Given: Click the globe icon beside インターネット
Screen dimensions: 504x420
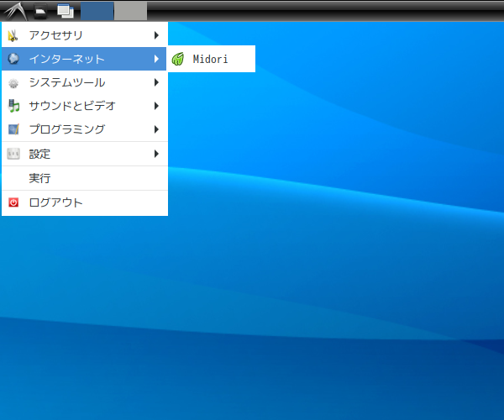Looking at the screenshot, I should (13, 59).
